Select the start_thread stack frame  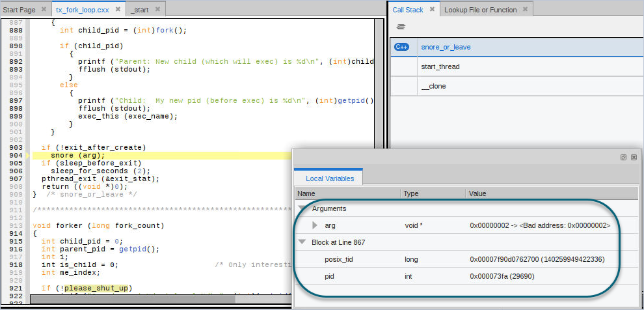[440, 66]
